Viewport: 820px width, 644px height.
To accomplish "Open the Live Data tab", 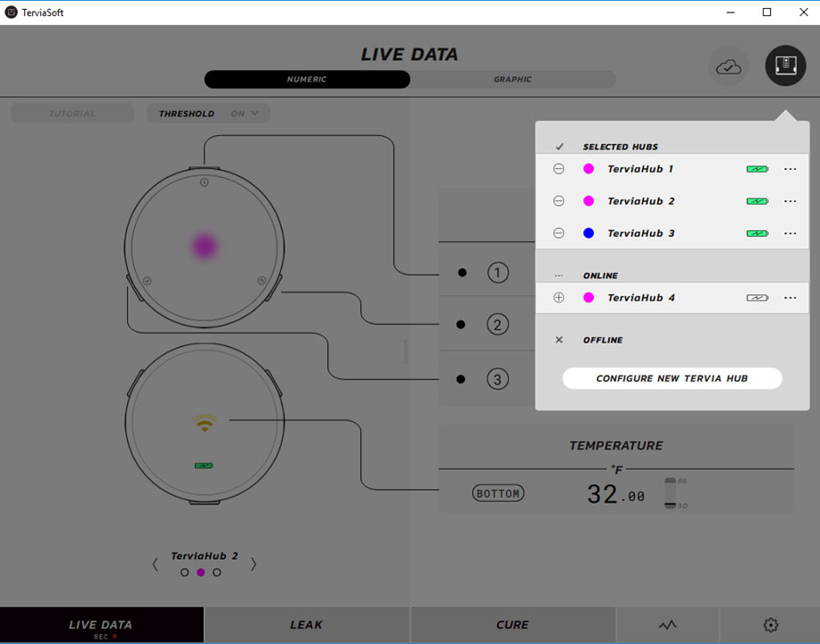I will (x=101, y=624).
